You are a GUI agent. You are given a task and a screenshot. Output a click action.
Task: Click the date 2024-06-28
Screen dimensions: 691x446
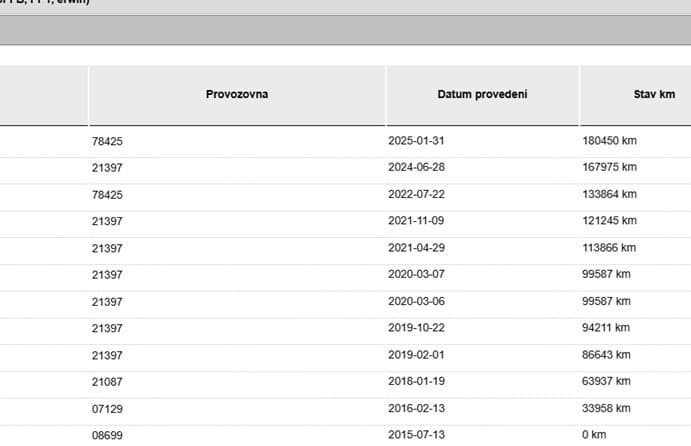[416, 167]
